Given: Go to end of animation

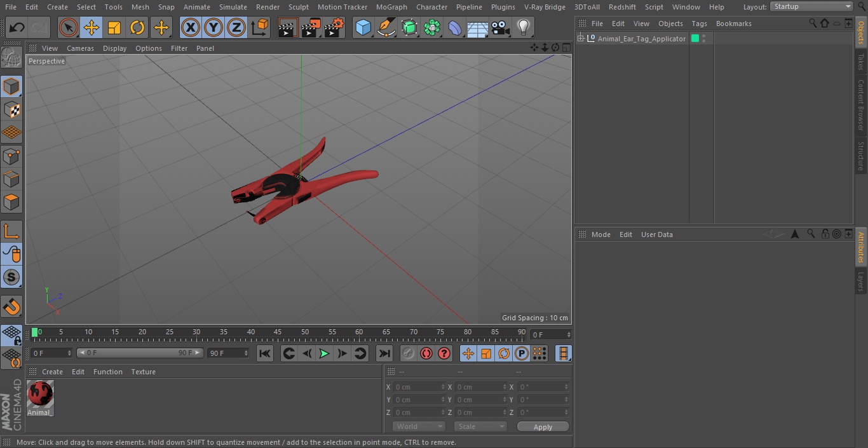Looking at the screenshot, I should [384, 354].
